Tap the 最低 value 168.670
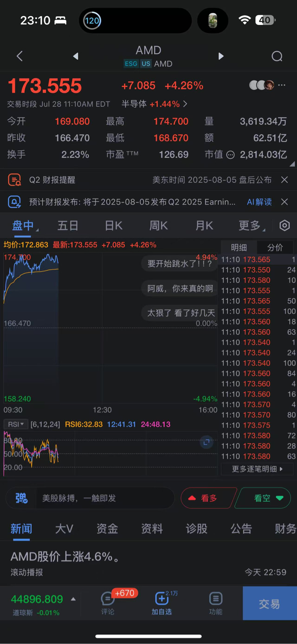The height and width of the screenshot is (644, 297). (x=171, y=138)
